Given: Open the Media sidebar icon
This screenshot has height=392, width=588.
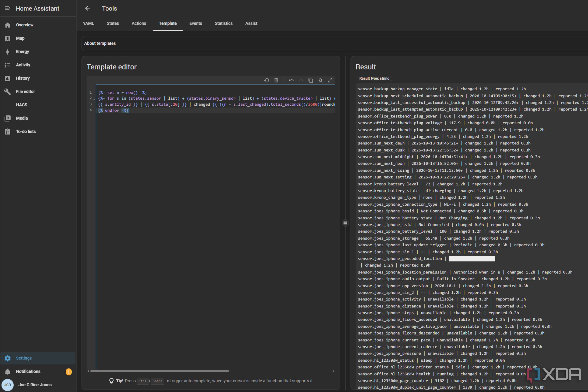Looking at the screenshot, I should coord(7,118).
